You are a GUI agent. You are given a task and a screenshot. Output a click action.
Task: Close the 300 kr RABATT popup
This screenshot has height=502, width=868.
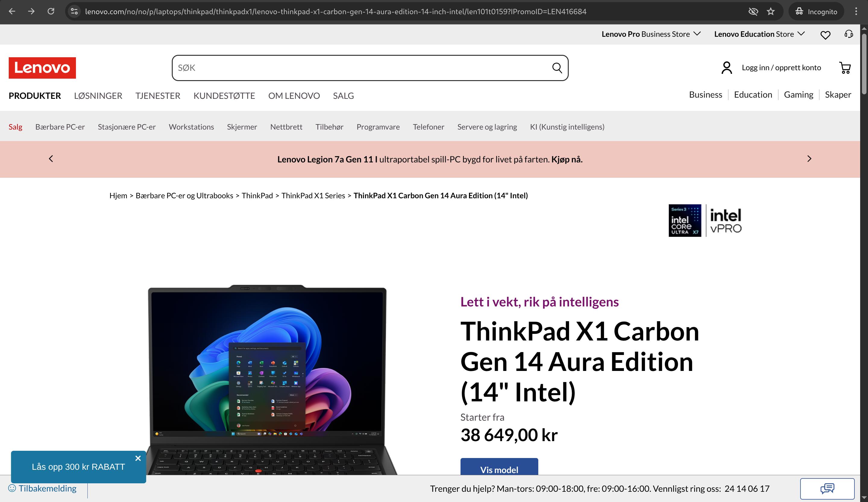(x=138, y=458)
